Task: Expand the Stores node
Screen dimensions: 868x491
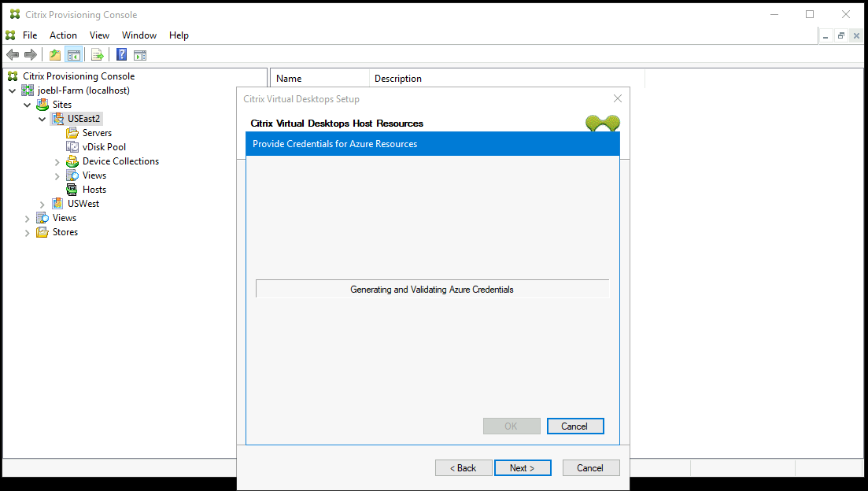Action: click(27, 231)
